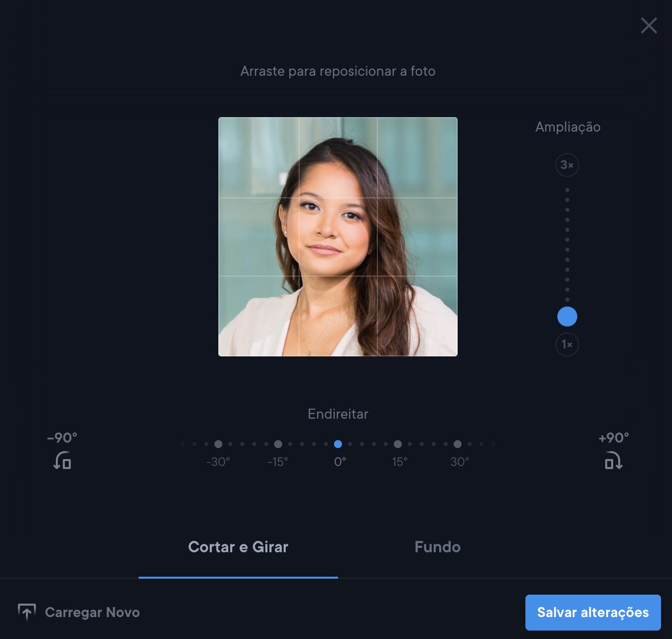Viewport: 672px width, 639px height.
Task: Click the blue Ampliação zoom slider handle
Action: pyautogui.click(x=567, y=317)
